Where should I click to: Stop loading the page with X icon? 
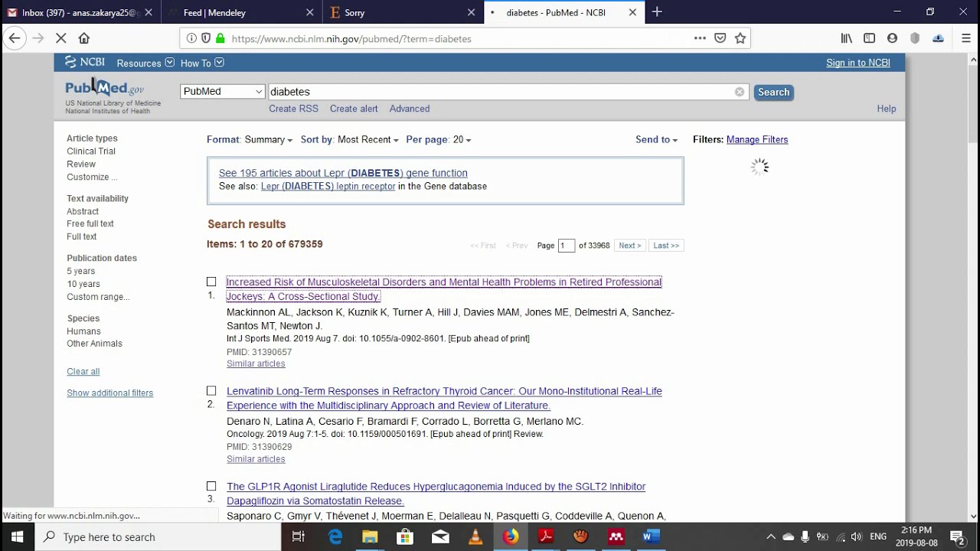61,38
